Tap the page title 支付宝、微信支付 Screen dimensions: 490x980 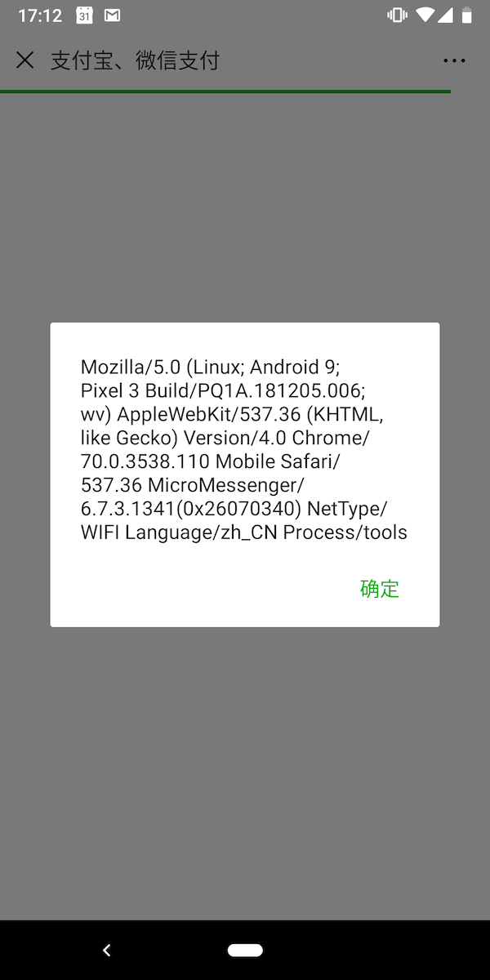135,60
